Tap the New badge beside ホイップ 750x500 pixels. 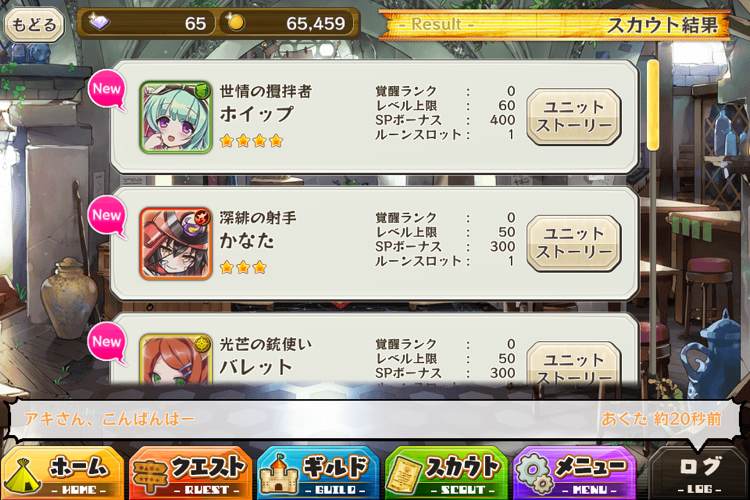[x=107, y=89]
